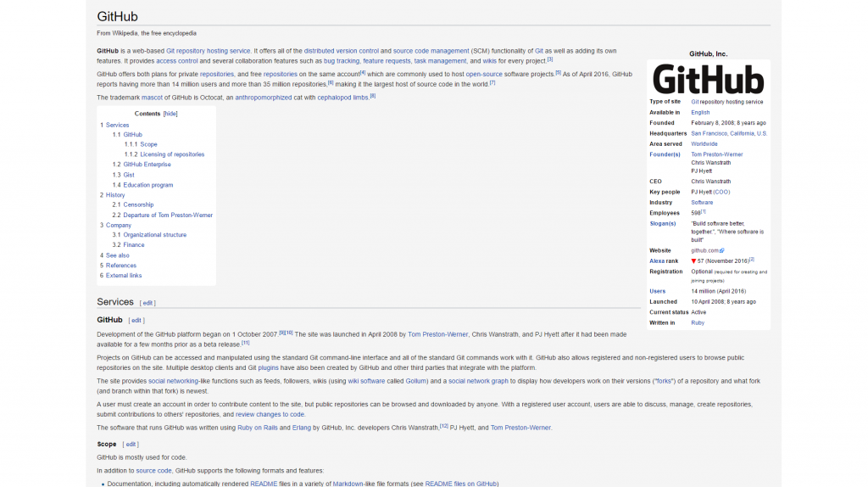Viewport: 868px width, 487px height.
Task: Open Gollum link
Action: [x=415, y=381]
